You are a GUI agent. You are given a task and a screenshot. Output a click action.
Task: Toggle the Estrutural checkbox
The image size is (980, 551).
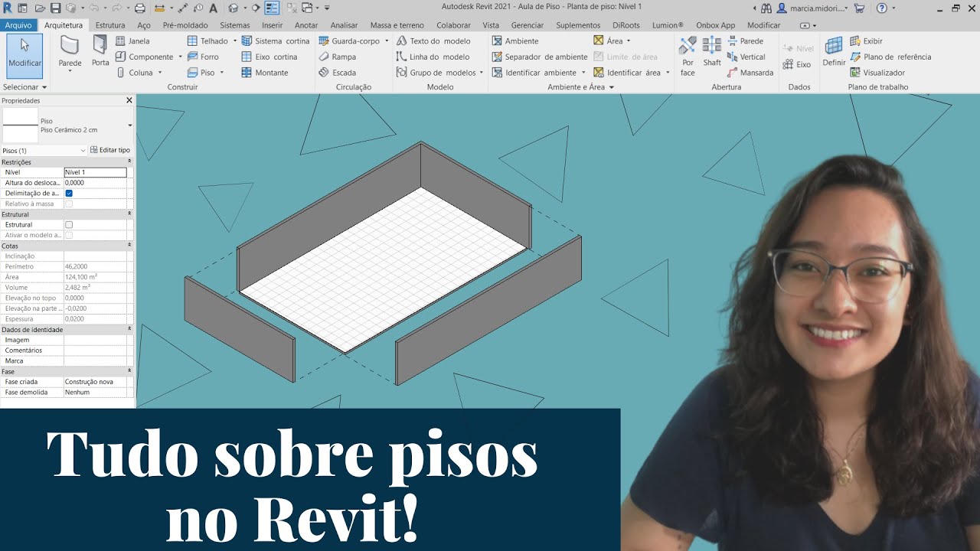(69, 225)
